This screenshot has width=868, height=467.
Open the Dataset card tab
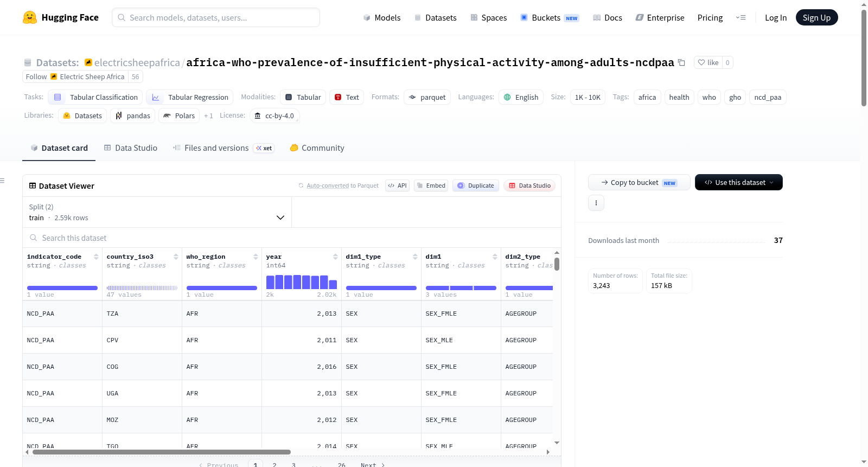point(59,148)
